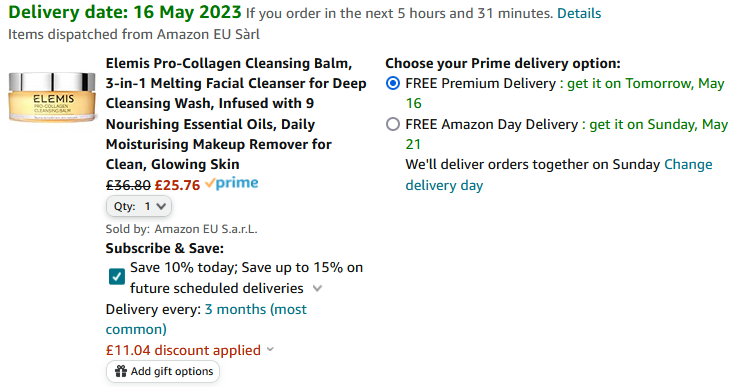The image size is (741, 387).
Task: Click the £25.76 discounted price
Action: [x=177, y=185]
